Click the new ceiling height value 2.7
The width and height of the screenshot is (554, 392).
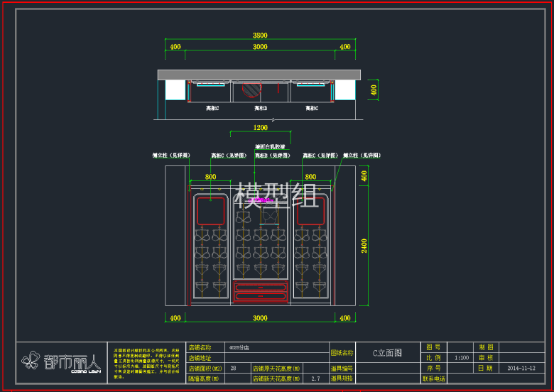(x=315, y=379)
